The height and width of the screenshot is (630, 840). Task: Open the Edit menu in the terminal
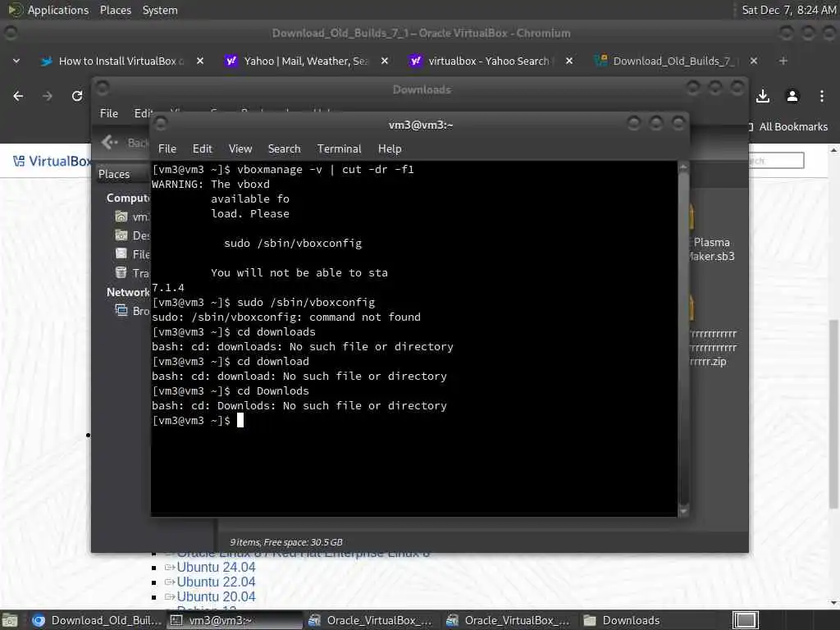(x=202, y=149)
